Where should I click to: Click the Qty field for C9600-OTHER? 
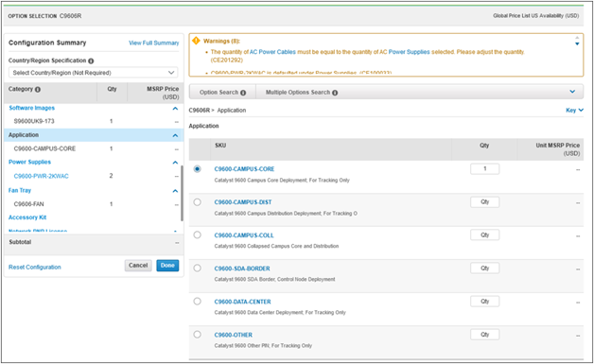[485, 335]
